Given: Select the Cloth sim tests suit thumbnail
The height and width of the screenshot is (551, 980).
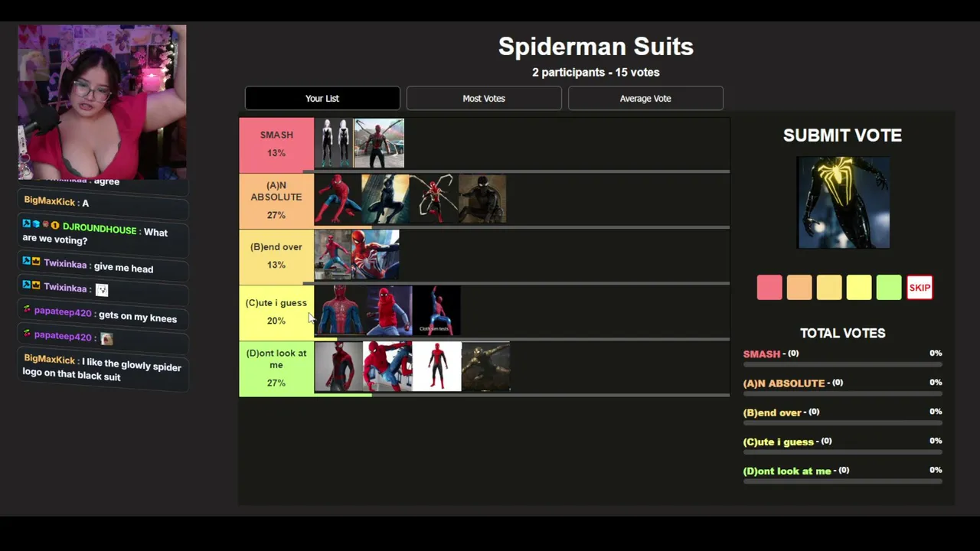Looking at the screenshot, I should coord(437,311).
